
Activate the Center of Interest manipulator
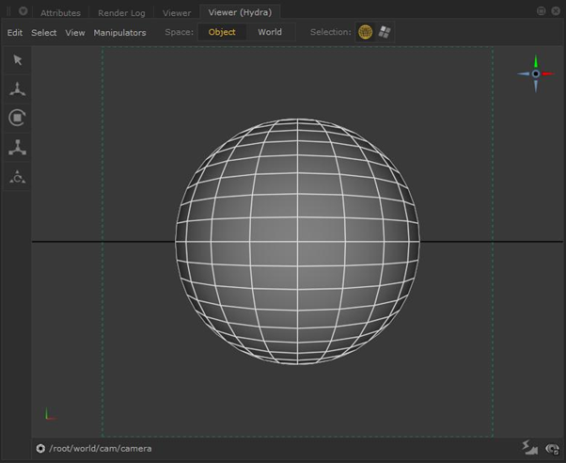(17, 177)
